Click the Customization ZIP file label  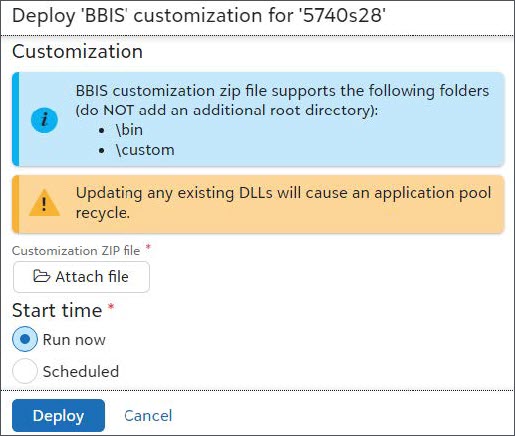(x=76, y=251)
